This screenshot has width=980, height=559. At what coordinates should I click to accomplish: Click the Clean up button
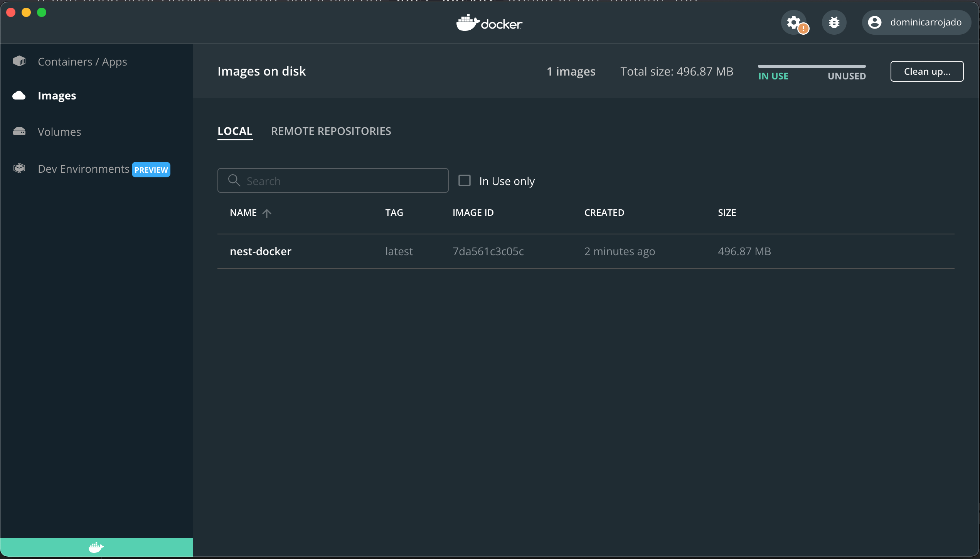pos(927,71)
